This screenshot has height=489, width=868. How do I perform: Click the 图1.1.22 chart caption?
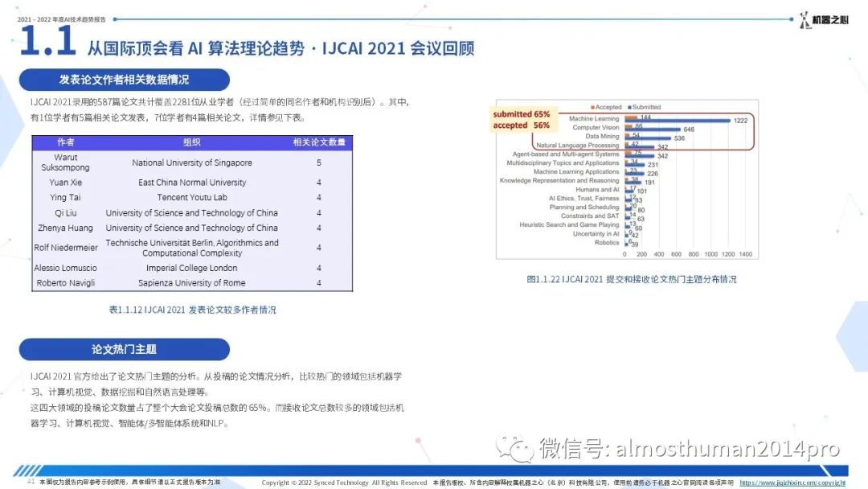coord(631,280)
